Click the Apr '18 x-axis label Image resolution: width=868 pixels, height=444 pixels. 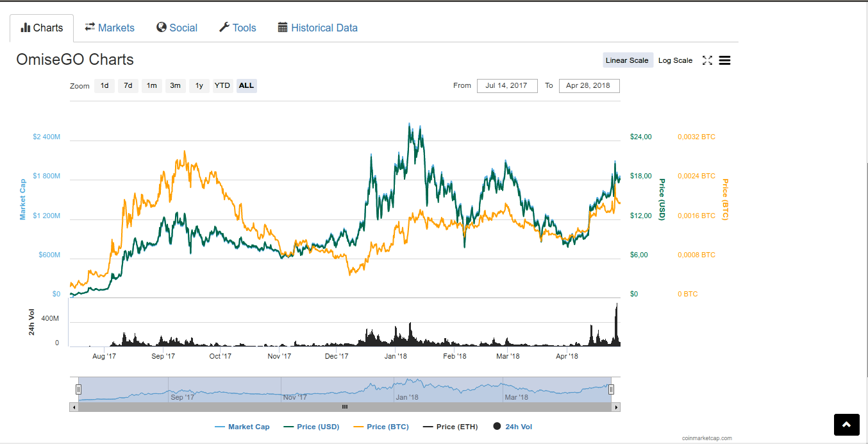pyautogui.click(x=567, y=356)
